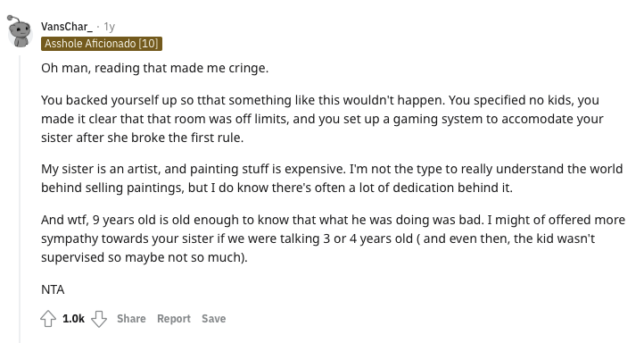
Task: Click the 1.0k vote score
Action: pos(73,319)
